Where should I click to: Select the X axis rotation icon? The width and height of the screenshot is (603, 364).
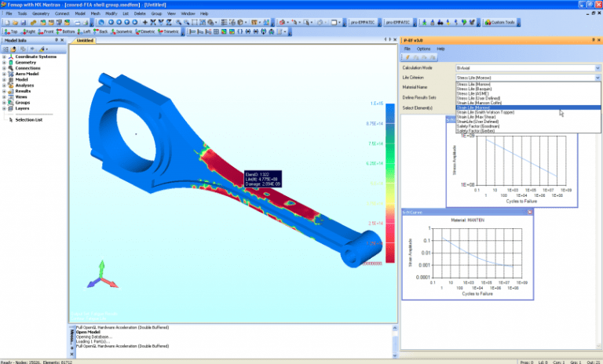[x=153, y=22]
